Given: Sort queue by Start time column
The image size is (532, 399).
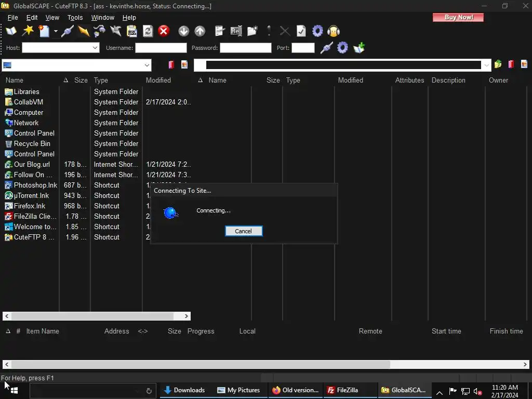Looking at the screenshot, I should 446,331.
